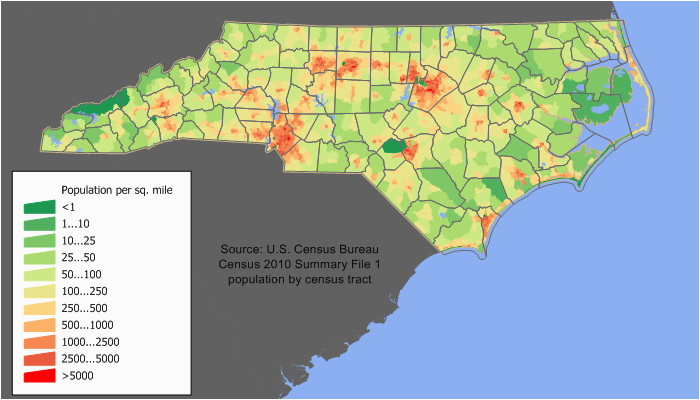
Task: Choose the '2500...5000' legend swatch
Action: pos(40,360)
